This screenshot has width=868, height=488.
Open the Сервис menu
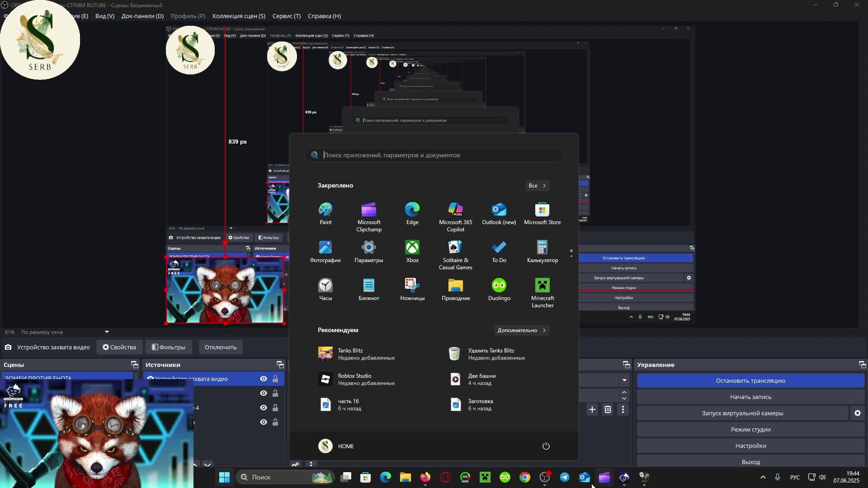286,16
